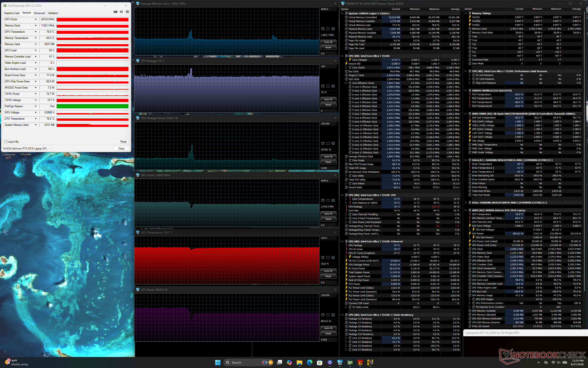This screenshot has width=588, height=368.
Task: Click the GPU-Z title bar app icon
Action: 5,6
